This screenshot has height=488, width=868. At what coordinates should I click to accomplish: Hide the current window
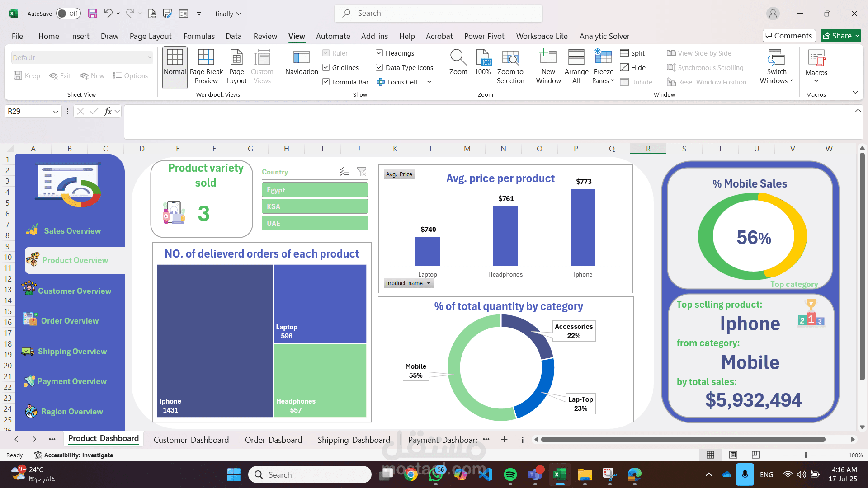click(633, 68)
